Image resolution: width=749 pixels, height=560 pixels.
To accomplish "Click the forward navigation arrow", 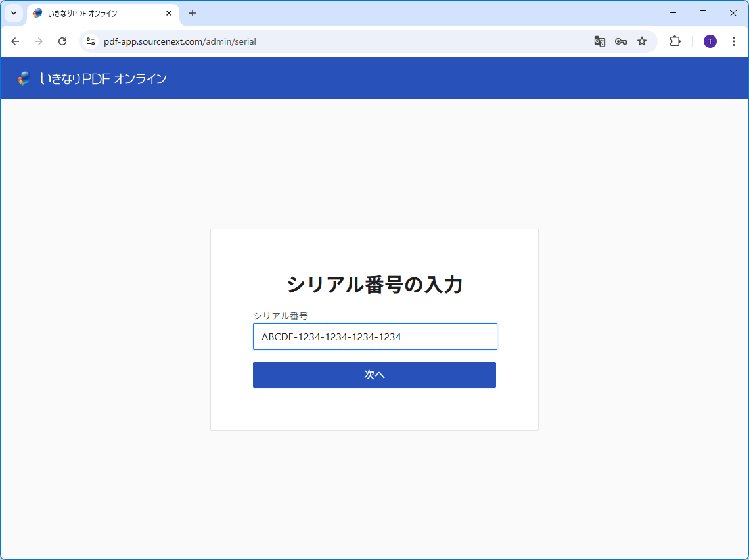I will point(39,41).
